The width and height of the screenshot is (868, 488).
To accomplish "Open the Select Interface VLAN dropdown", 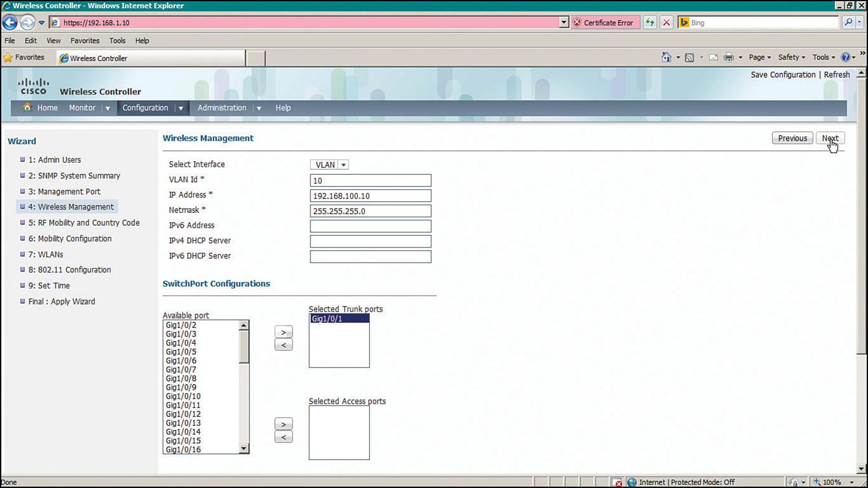I will pyautogui.click(x=330, y=165).
